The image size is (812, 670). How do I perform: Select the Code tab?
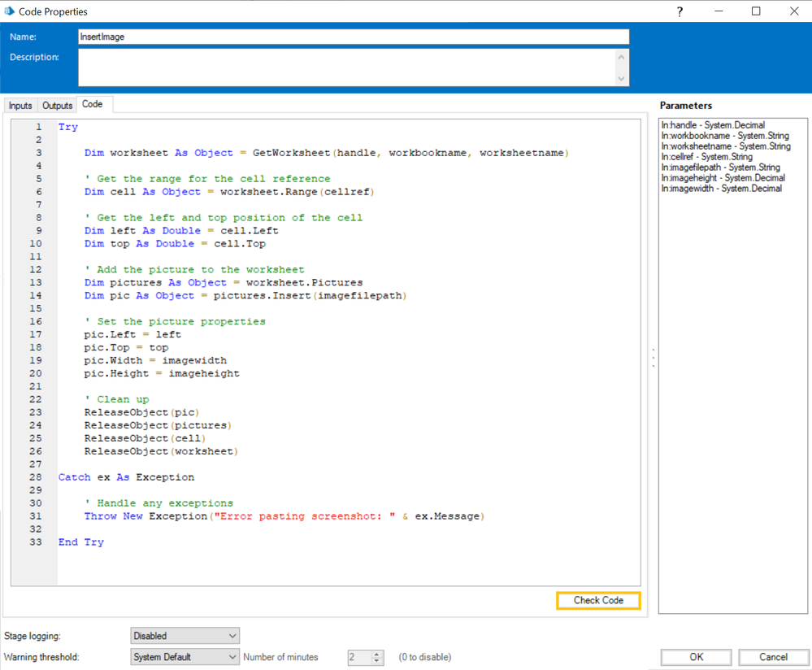(x=93, y=105)
